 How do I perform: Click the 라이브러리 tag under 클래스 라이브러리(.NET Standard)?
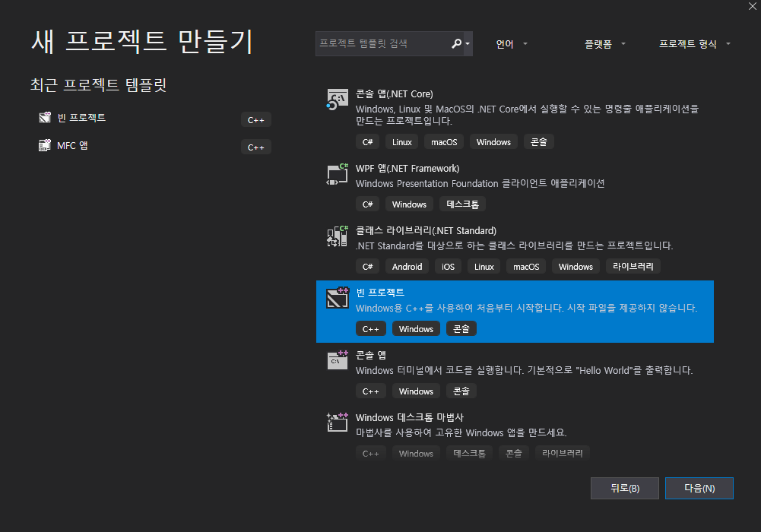[633, 266]
